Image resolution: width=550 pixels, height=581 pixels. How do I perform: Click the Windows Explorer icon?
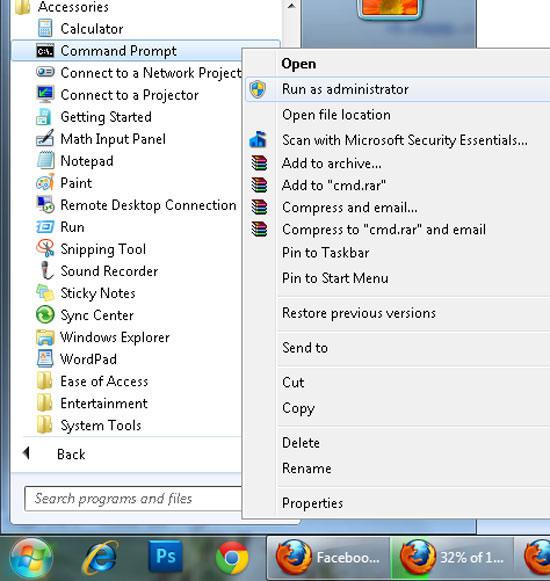[x=45, y=337]
